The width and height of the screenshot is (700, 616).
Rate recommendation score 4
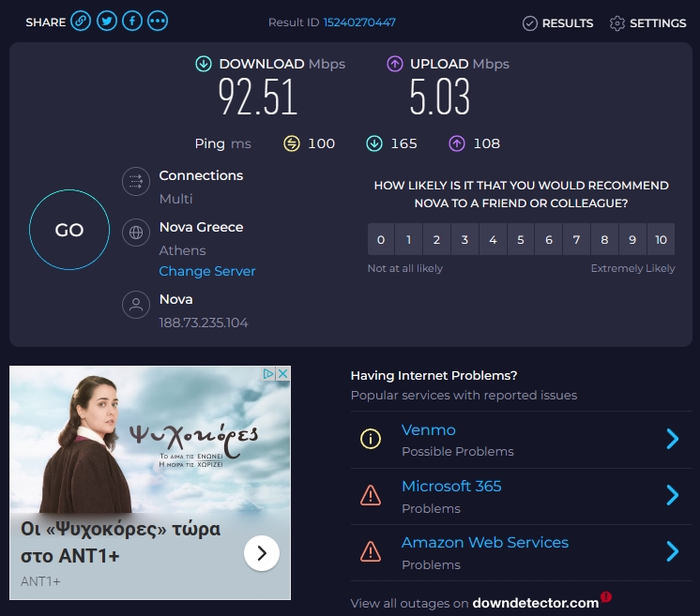point(493,239)
